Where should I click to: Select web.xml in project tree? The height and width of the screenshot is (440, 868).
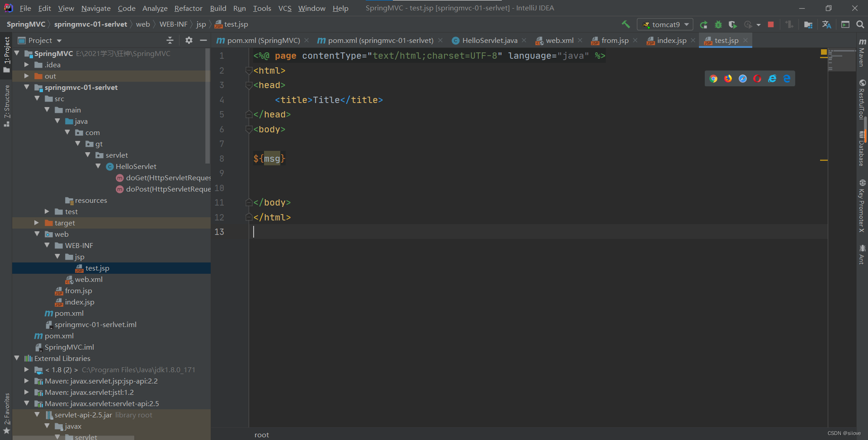tap(89, 279)
